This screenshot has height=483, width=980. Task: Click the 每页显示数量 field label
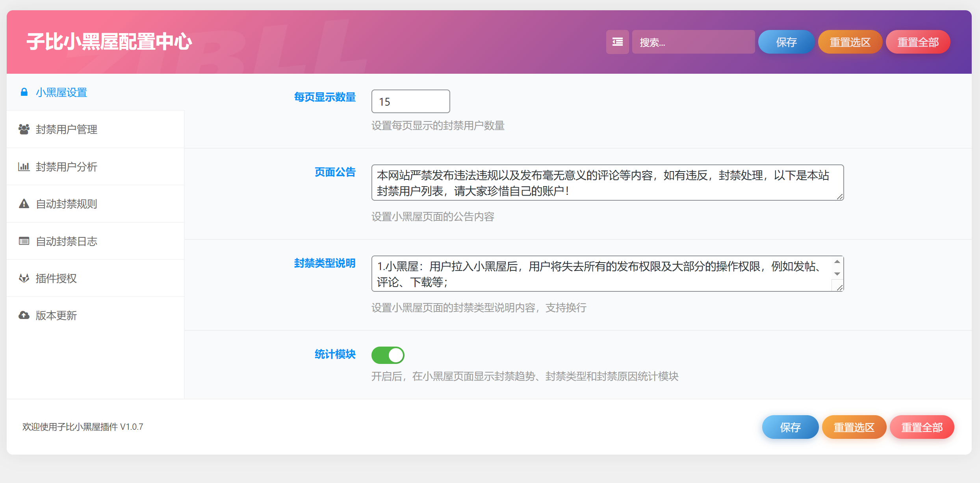325,97
